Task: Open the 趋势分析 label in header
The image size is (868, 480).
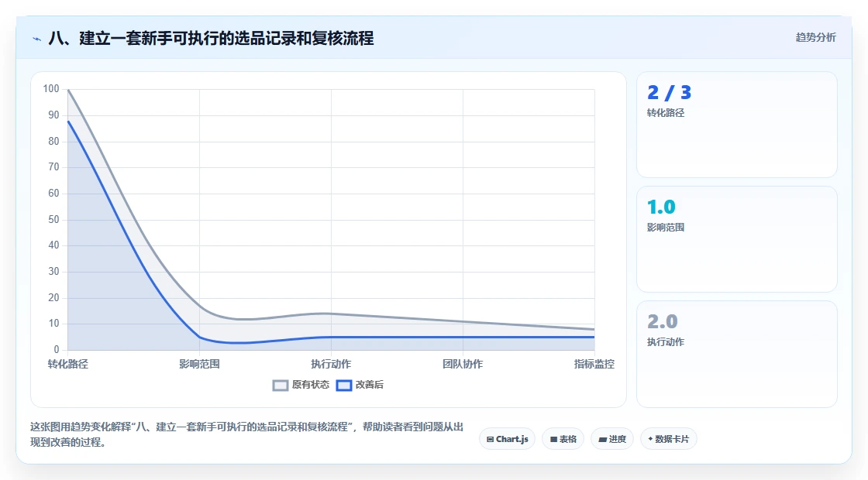Action: tap(815, 38)
